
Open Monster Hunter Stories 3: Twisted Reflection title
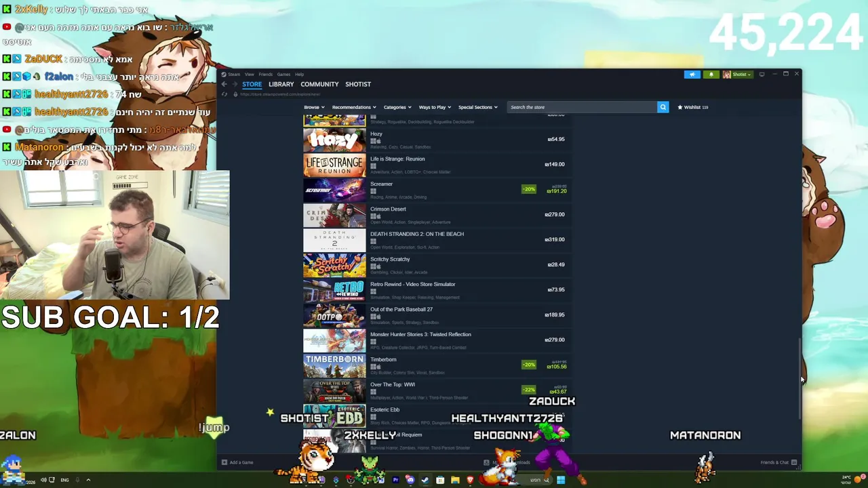coord(420,335)
